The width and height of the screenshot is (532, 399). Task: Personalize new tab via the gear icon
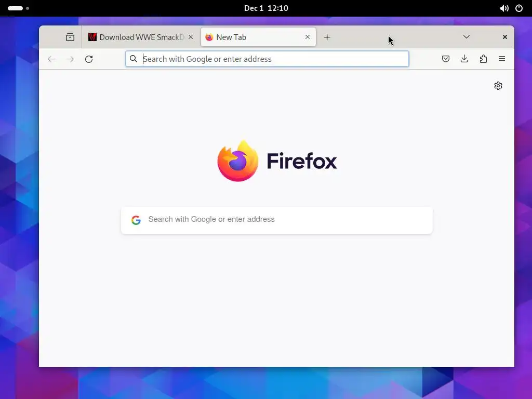[498, 86]
